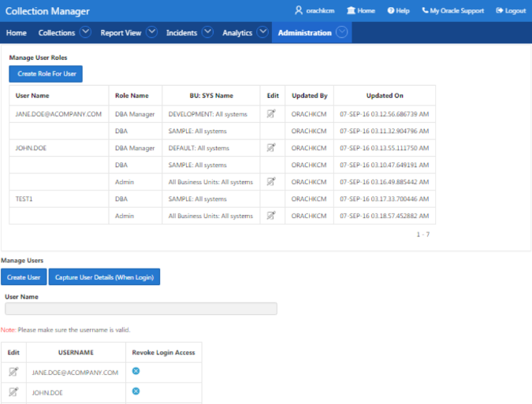
Task: Select JOHN.DOE in the roles table
Action: point(31,148)
